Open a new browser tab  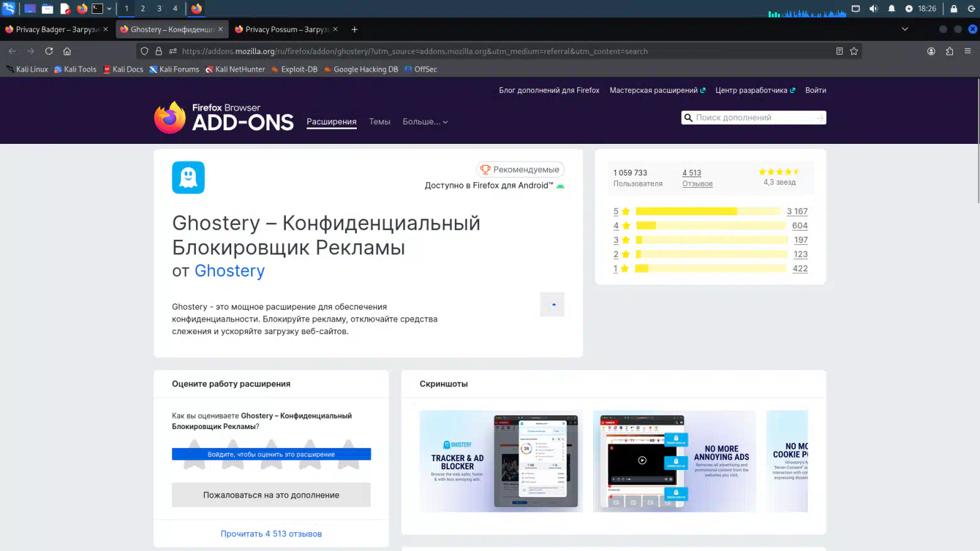354,30
